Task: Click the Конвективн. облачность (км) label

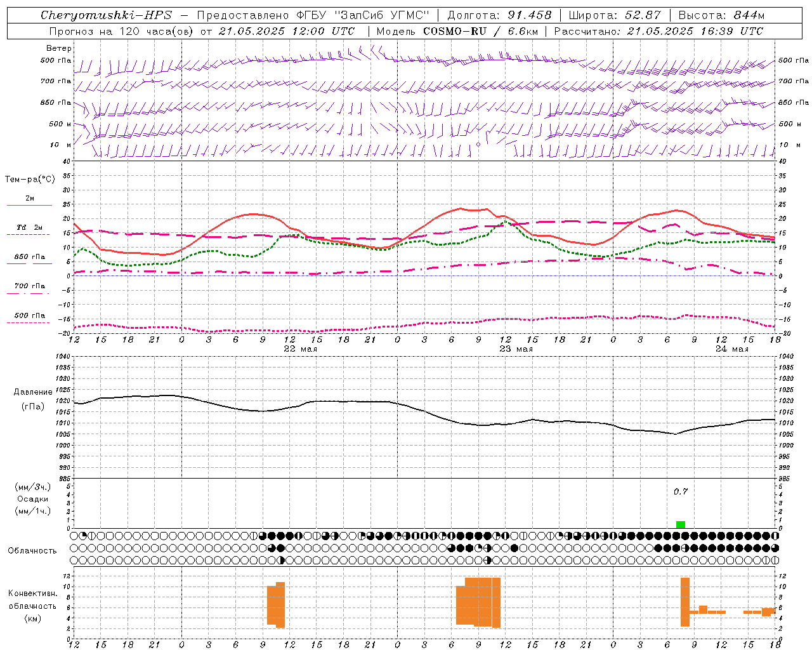Action: pos(32,606)
